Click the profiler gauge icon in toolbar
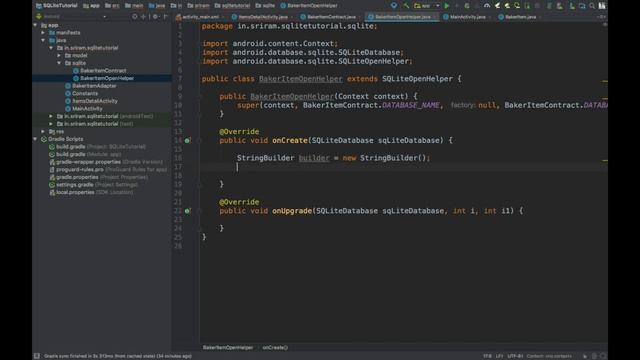 coord(487,6)
